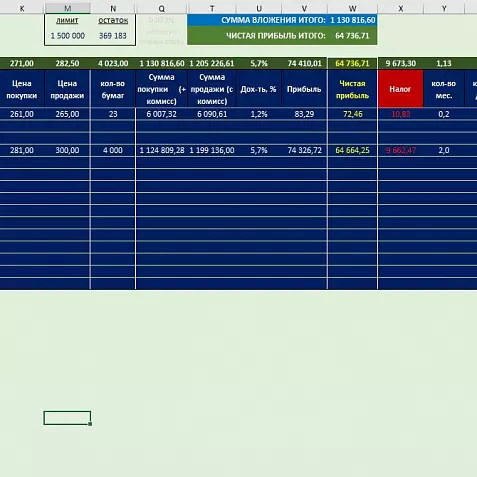
Task: Click totals row value 282,50
Action: point(67,63)
